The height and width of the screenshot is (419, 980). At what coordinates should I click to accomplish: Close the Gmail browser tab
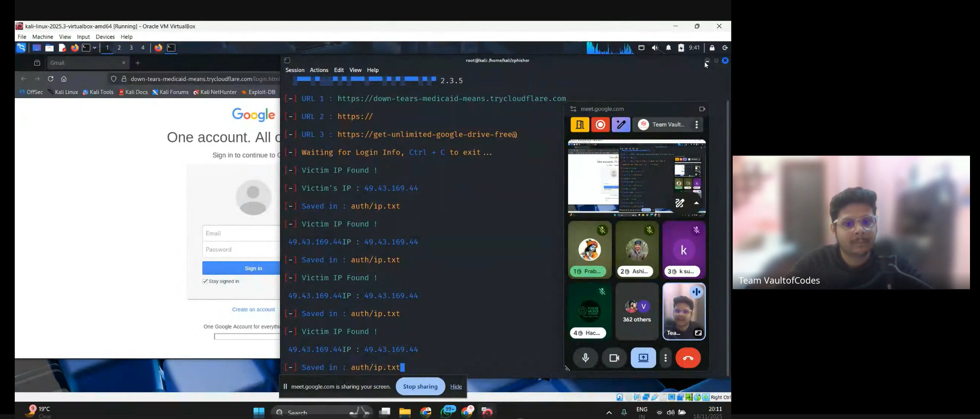coord(124,63)
